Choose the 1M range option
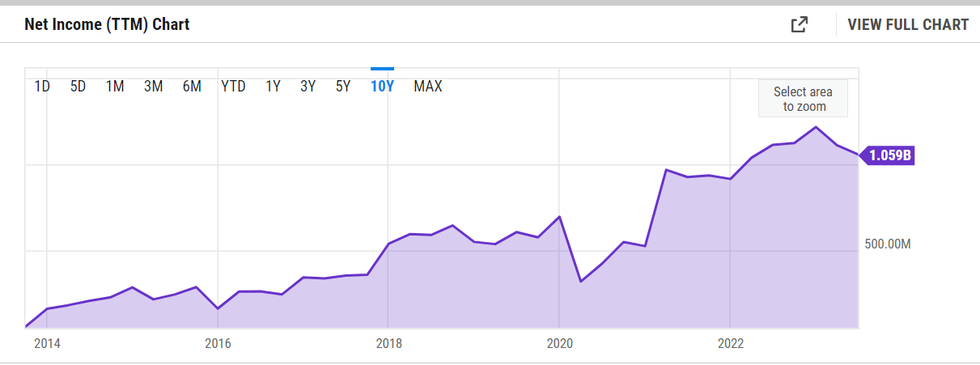980x365 pixels. click(115, 86)
